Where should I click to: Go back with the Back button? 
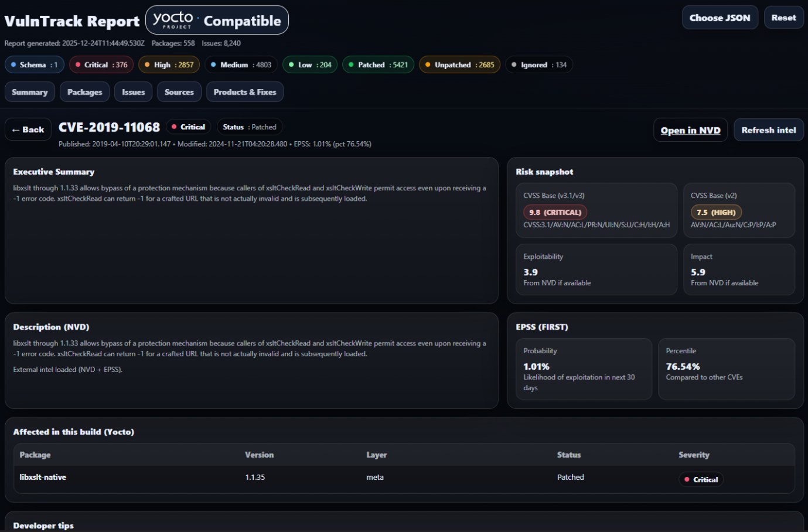tap(28, 129)
